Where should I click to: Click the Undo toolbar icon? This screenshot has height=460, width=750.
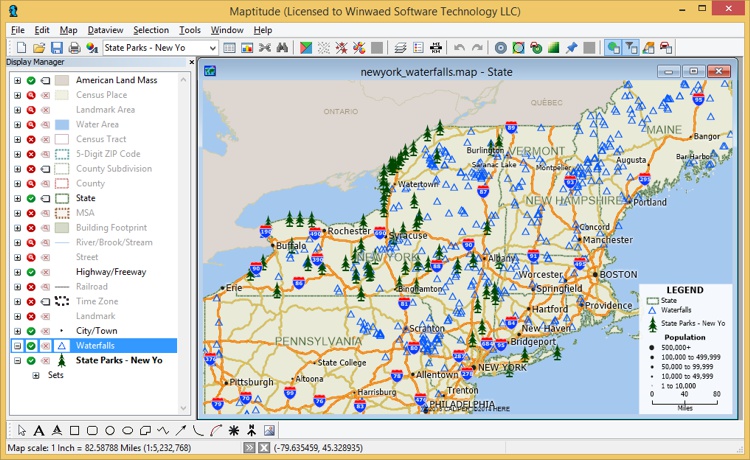(459, 48)
